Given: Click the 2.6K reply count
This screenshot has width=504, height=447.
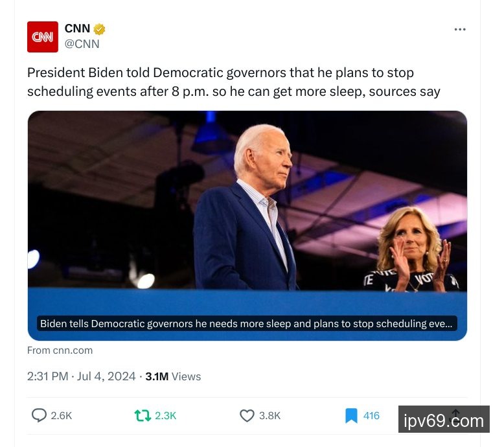Looking at the screenshot, I should 62,415.
